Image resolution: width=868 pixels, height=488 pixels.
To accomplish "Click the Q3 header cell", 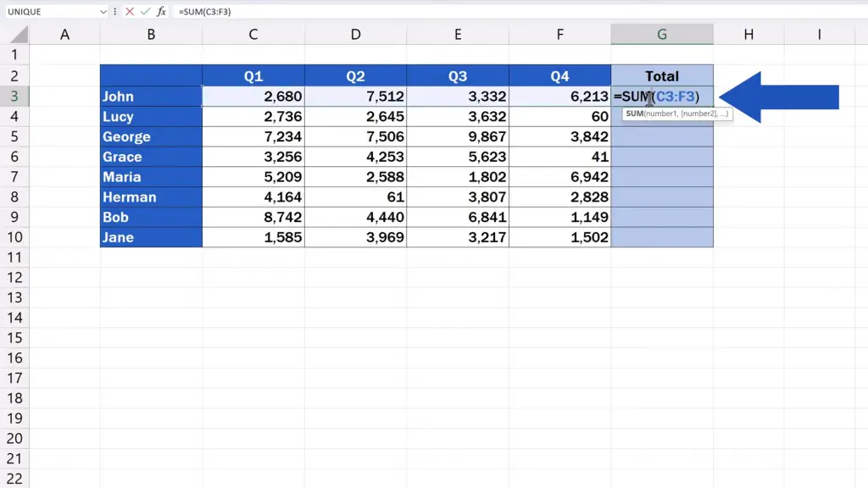I will (x=458, y=75).
